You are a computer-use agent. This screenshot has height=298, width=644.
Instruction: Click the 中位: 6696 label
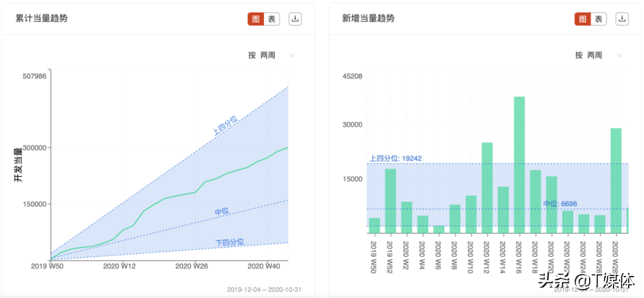click(x=560, y=204)
